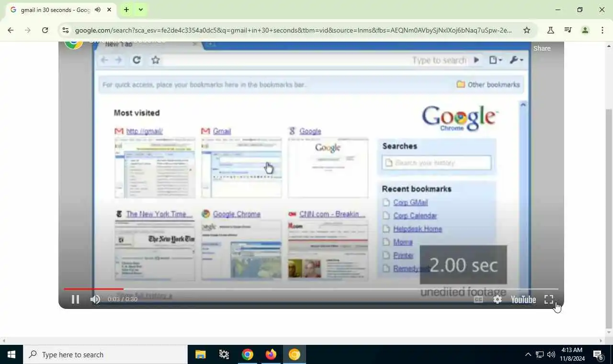Mute the video volume icon
Image resolution: width=613 pixels, height=364 pixels.
[x=95, y=299]
